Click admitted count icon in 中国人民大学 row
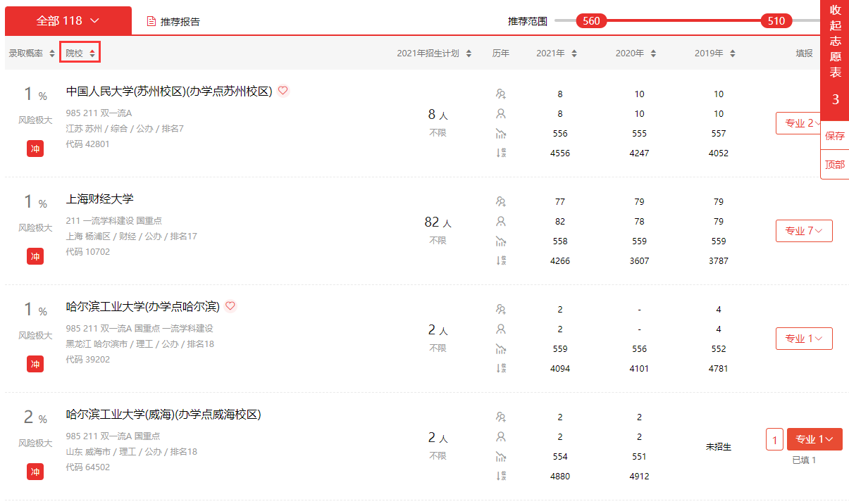 point(501,113)
